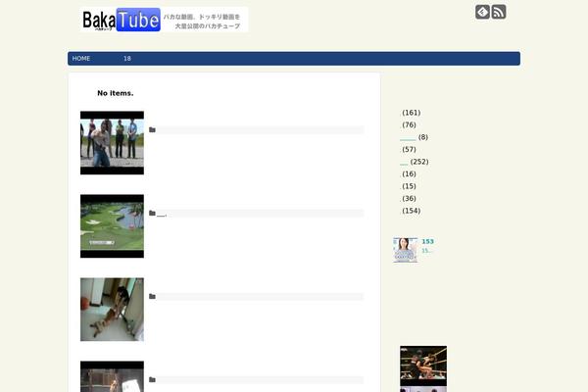Open the 18 navigation bar item
588x392 pixels.
click(x=127, y=59)
